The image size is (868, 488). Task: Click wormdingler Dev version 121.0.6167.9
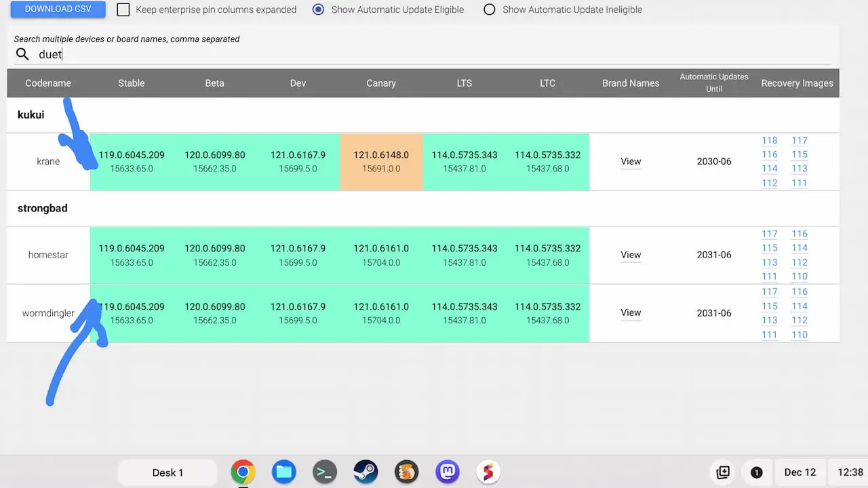(x=298, y=307)
